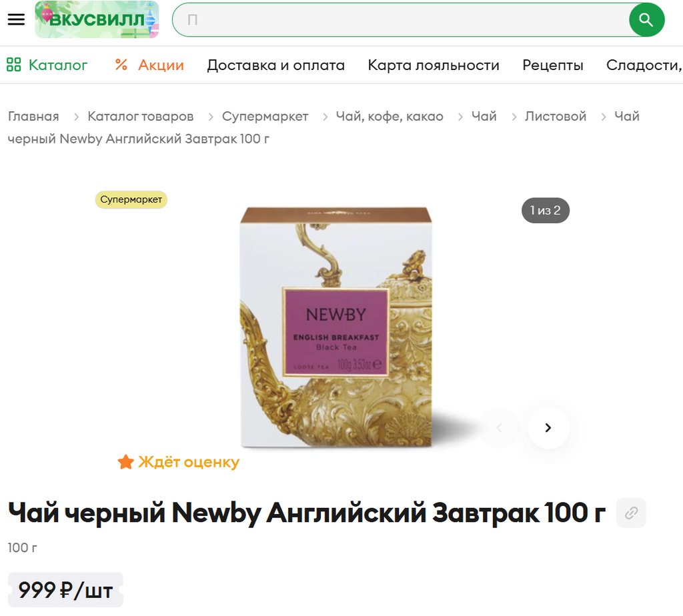The height and width of the screenshot is (616, 683).
Task: Open Каталог товаров breadcrumb link
Action: coord(140,116)
